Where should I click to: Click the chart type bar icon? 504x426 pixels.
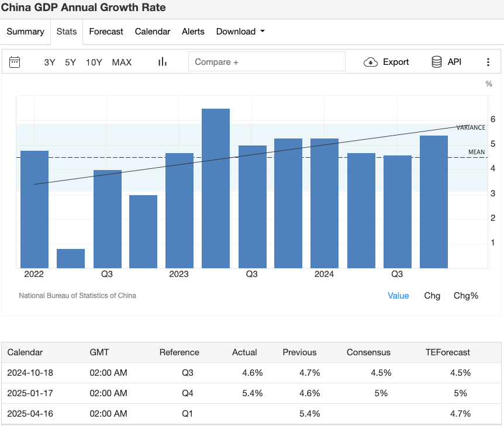pyautogui.click(x=162, y=61)
